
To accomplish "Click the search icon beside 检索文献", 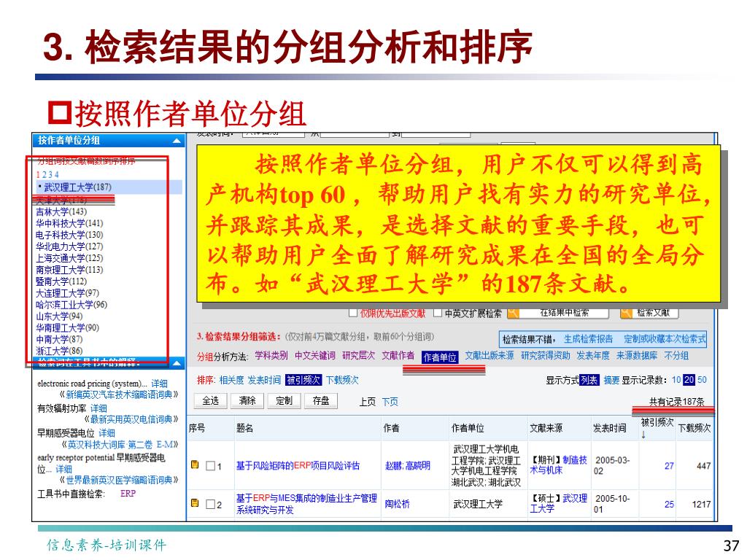I will (x=626, y=313).
